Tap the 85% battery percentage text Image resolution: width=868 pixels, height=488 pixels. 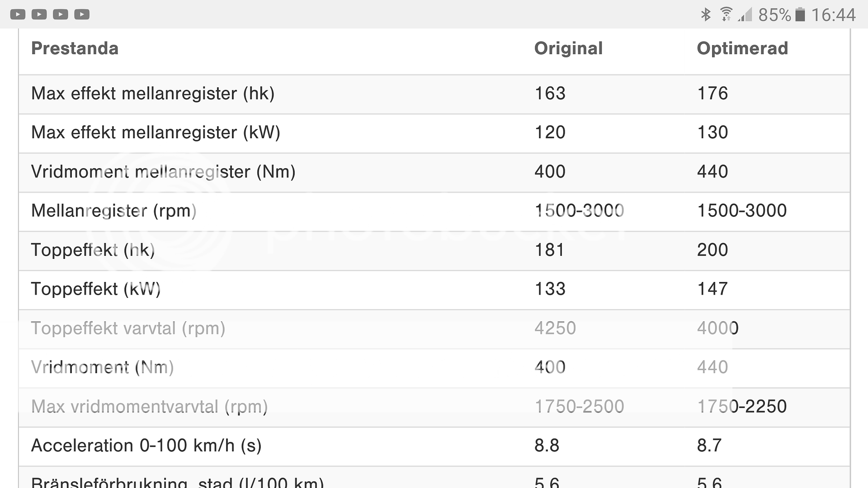point(774,15)
